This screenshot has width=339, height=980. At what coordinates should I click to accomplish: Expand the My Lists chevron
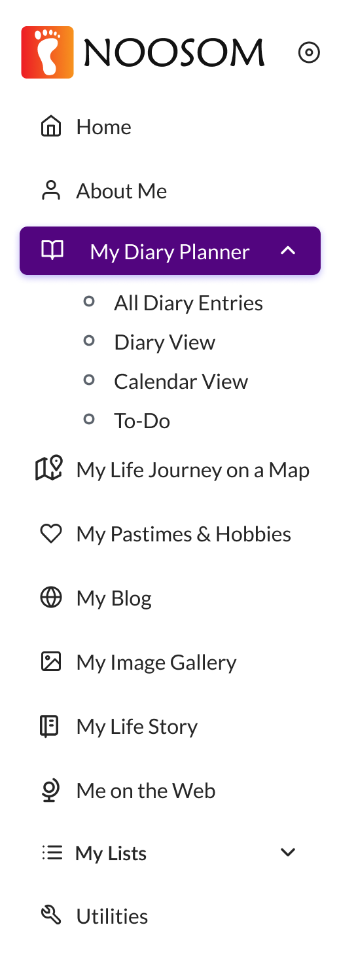288,852
